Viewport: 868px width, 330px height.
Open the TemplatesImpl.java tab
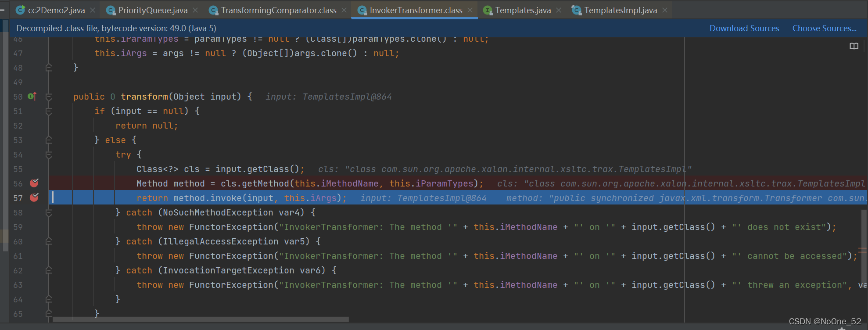[621, 10]
